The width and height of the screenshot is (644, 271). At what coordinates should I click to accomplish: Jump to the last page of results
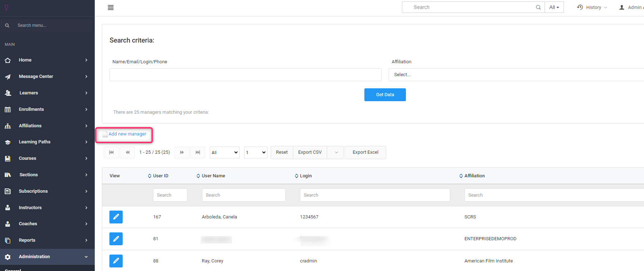(x=198, y=152)
